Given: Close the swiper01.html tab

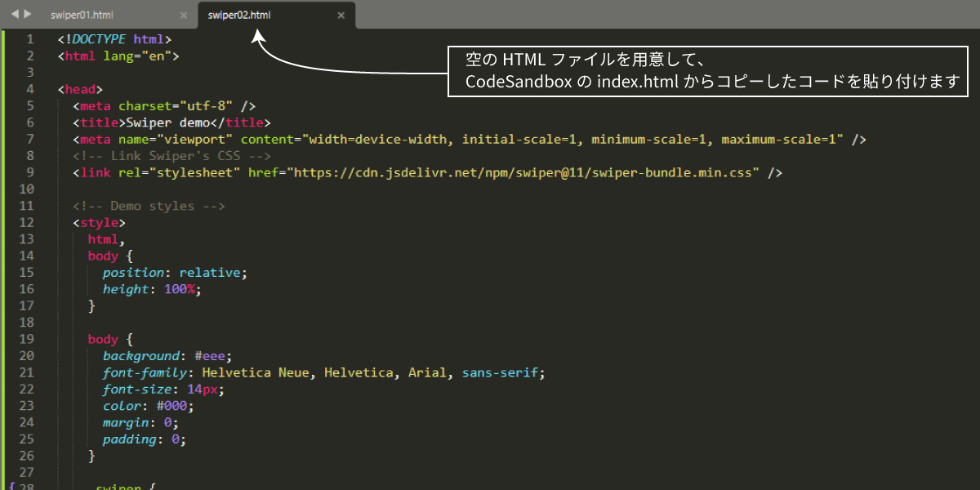Looking at the screenshot, I should 185,15.
